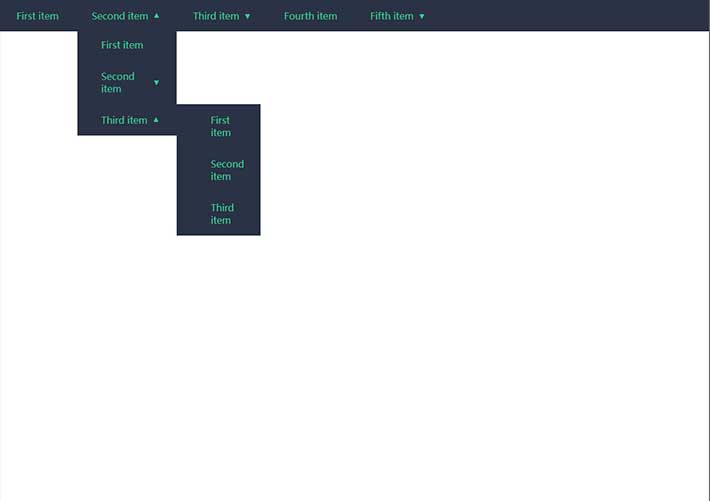
Task: Select First item in the top navigation bar
Action: click(x=38, y=16)
